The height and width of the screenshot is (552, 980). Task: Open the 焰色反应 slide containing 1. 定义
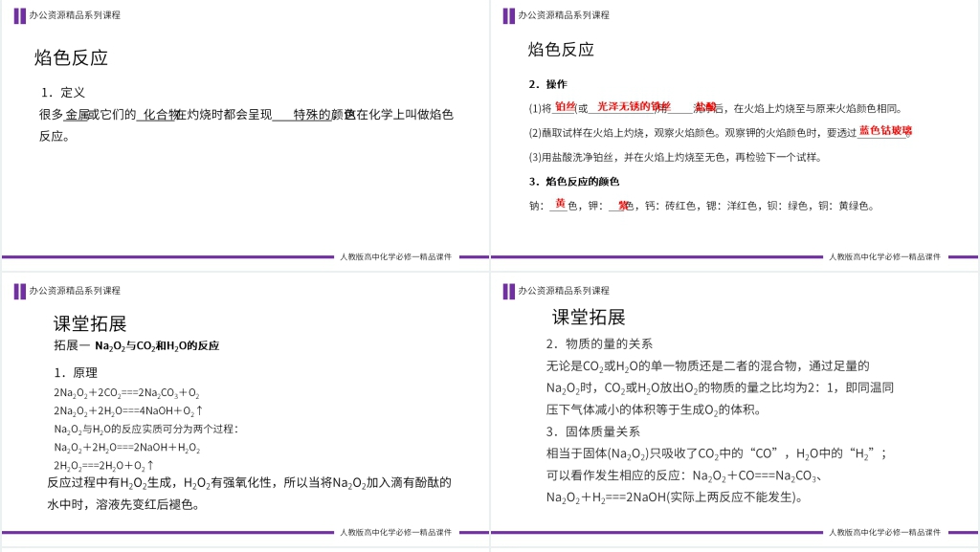point(245,134)
